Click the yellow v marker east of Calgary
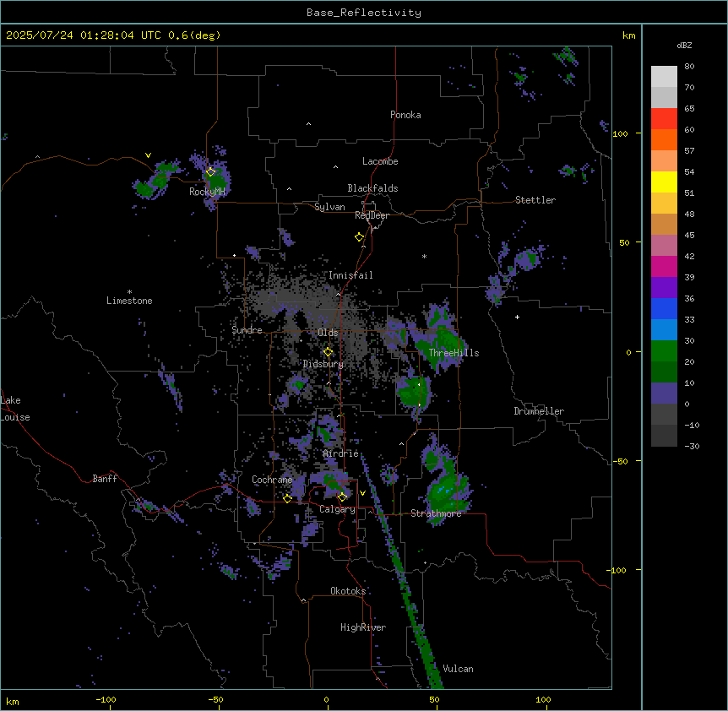Screen dimensions: 728x711 pos(362,493)
